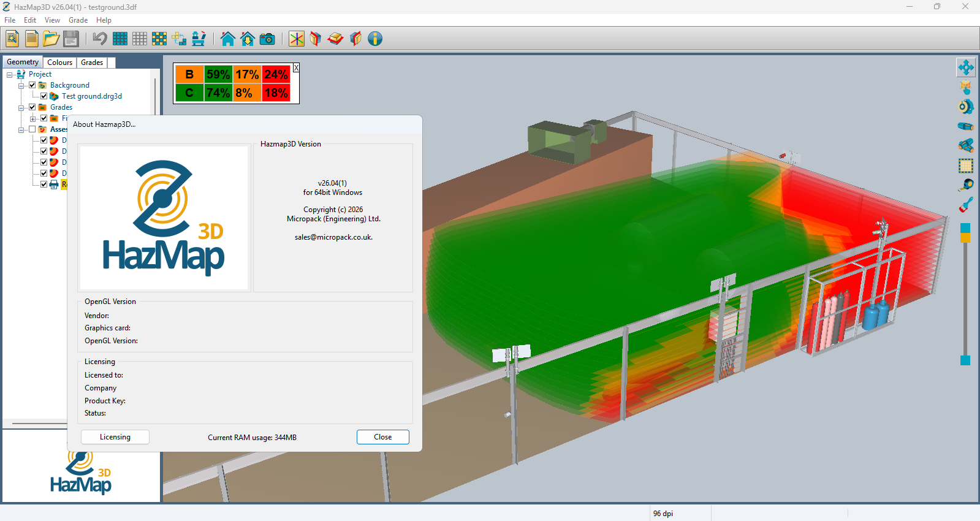Click the vertical red clipping plane cube icon
980x521 pixels.
(x=316, y=39)
